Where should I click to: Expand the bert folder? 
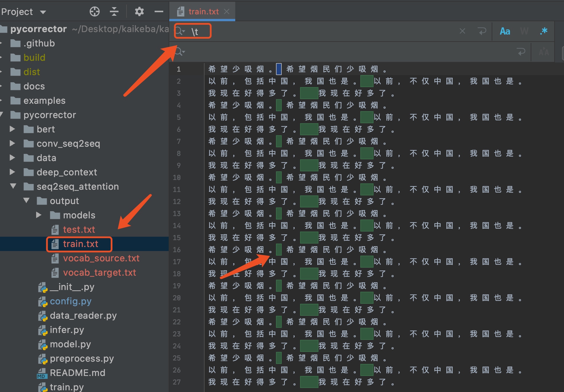12,129
